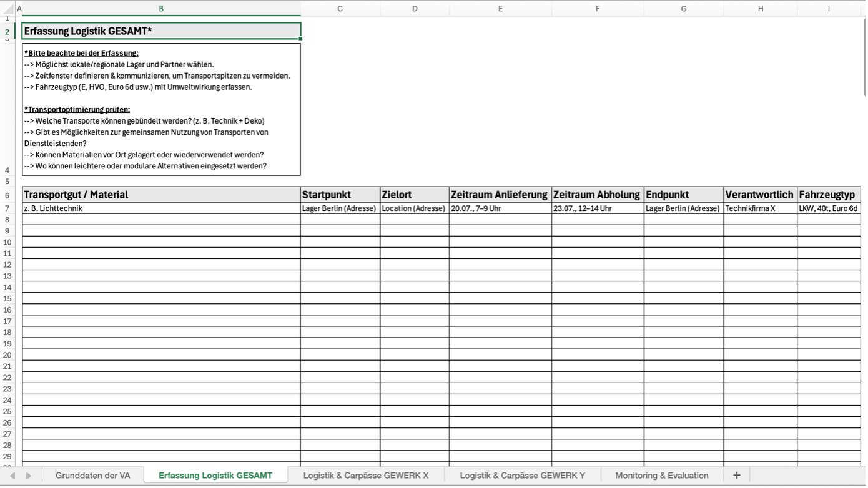The height and width of the screenshot is (488, 868).
Task: Select the cell 20.07., 7–9 Uhr
Action: point(500,208)
